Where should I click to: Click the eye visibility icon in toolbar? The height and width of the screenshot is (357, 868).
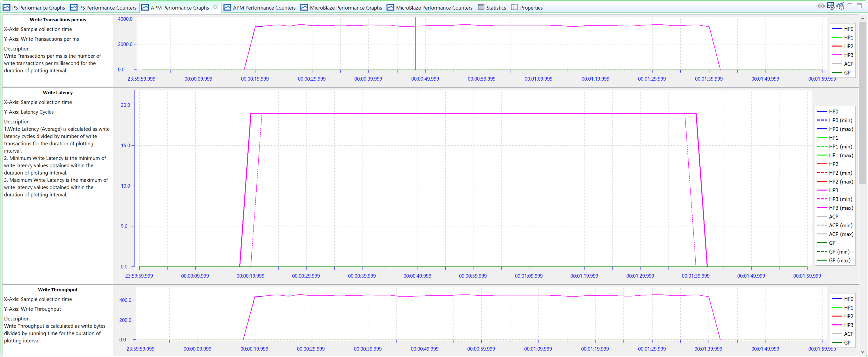coord(821,6)
